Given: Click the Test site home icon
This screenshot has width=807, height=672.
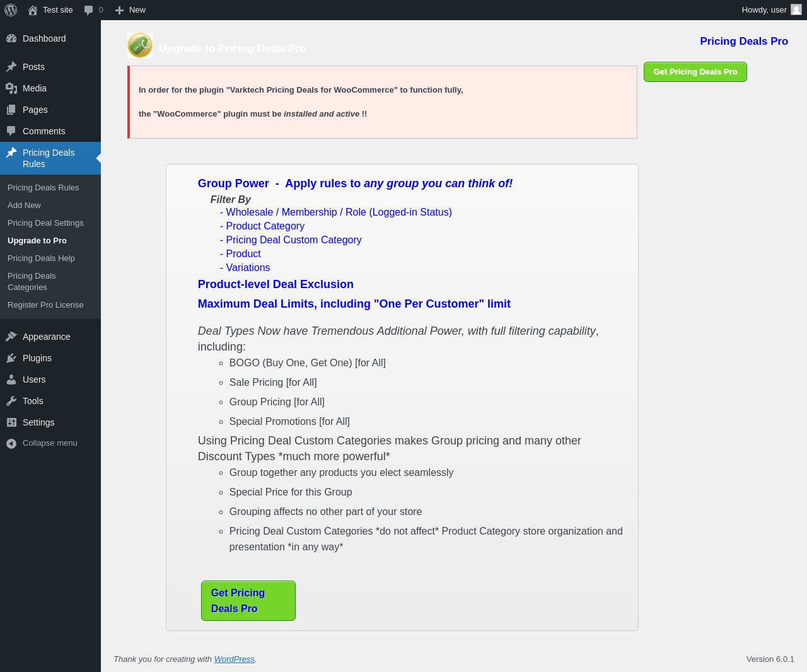Looking at the screenshot, I should tap(33, 10).
